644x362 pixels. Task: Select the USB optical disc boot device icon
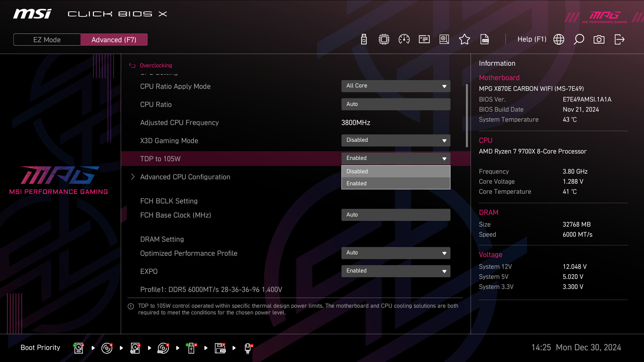(x=163, y=348)
